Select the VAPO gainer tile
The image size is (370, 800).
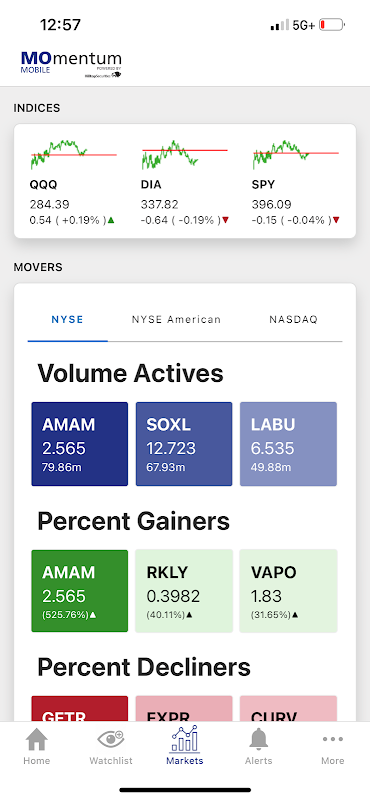click(288, 591)
